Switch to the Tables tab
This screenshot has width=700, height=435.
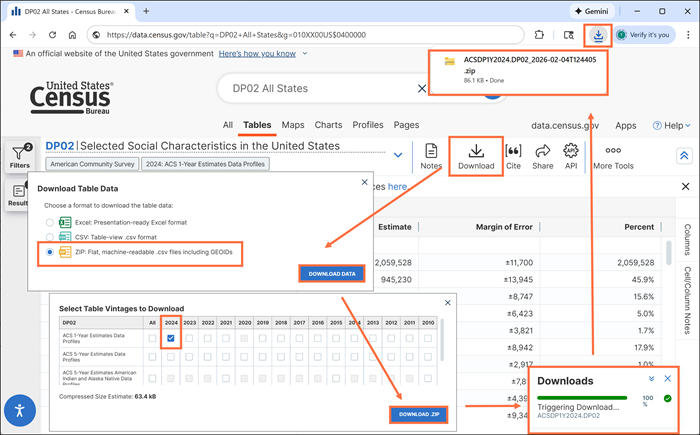click(257, 125)
